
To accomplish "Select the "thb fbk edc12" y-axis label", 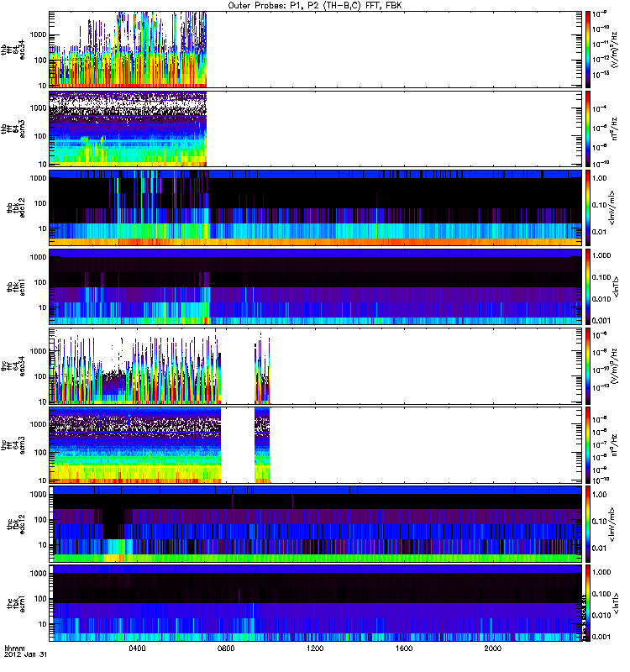I will 16,207.
